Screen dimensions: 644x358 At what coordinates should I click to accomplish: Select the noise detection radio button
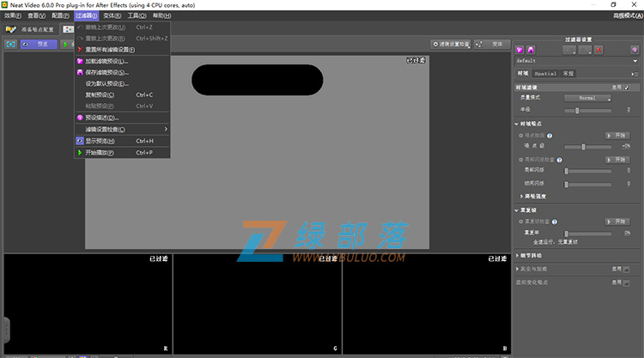521,136
